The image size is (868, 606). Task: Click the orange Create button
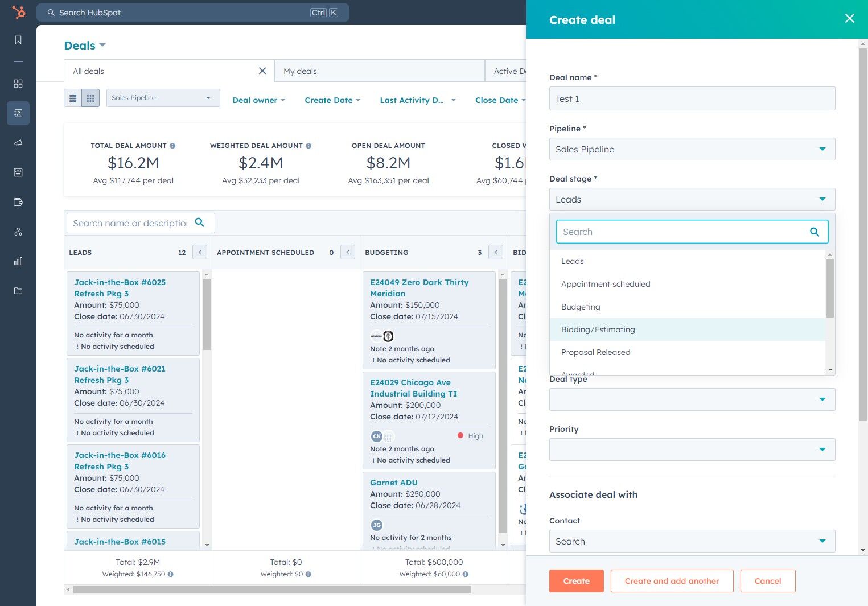[576, 581]
